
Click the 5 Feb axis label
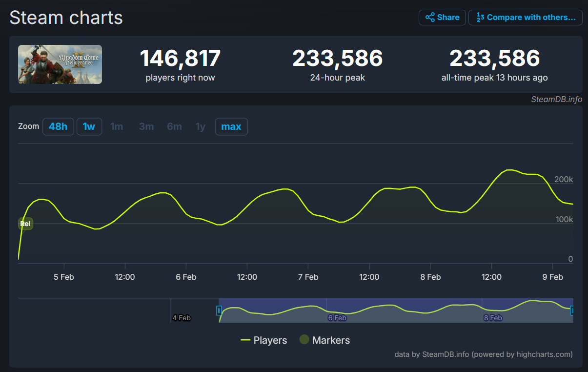point(64,277)
